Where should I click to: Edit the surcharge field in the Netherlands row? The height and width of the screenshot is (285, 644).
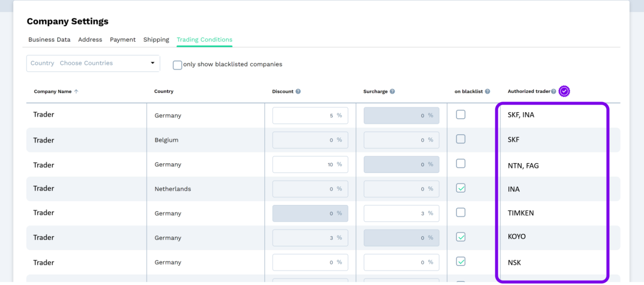[402, 189]
